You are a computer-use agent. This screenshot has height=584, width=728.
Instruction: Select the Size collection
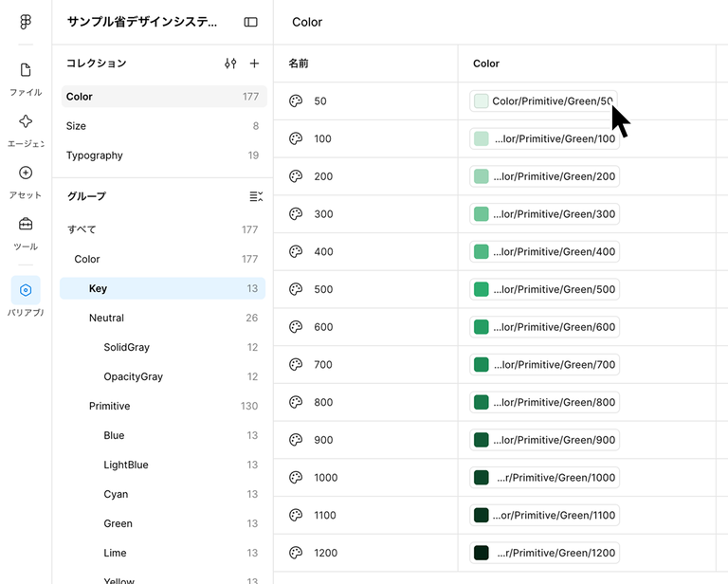tap(164, 126)
